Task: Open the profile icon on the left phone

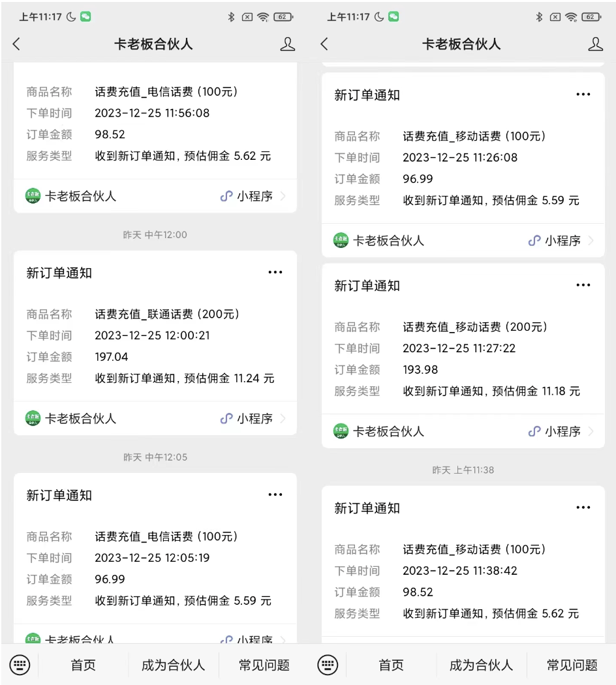Action: [x=288, y=44]
